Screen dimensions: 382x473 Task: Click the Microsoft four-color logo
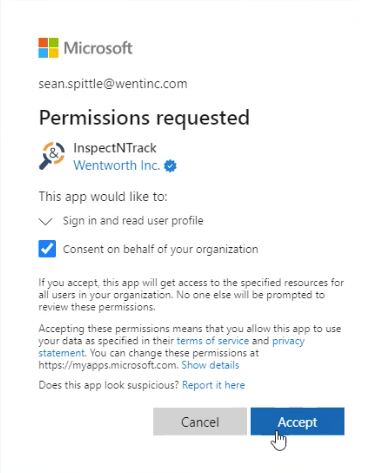(48, 48)
